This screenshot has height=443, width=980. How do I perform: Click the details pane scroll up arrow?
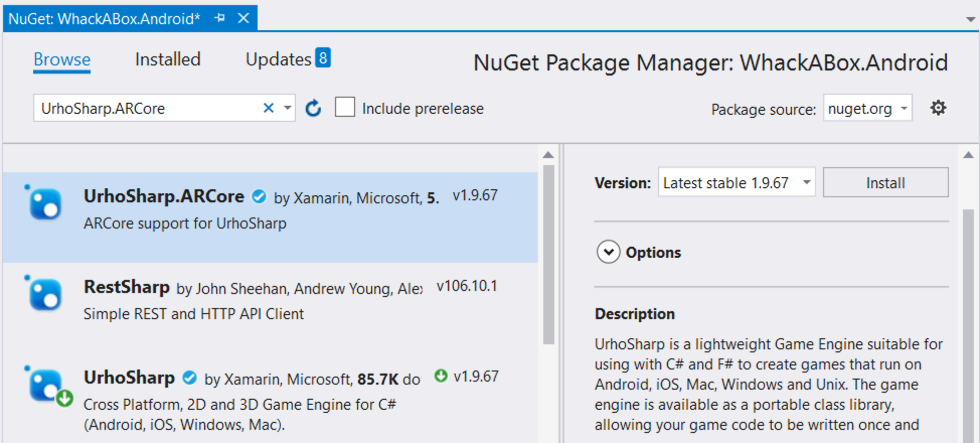click(968, 155)
